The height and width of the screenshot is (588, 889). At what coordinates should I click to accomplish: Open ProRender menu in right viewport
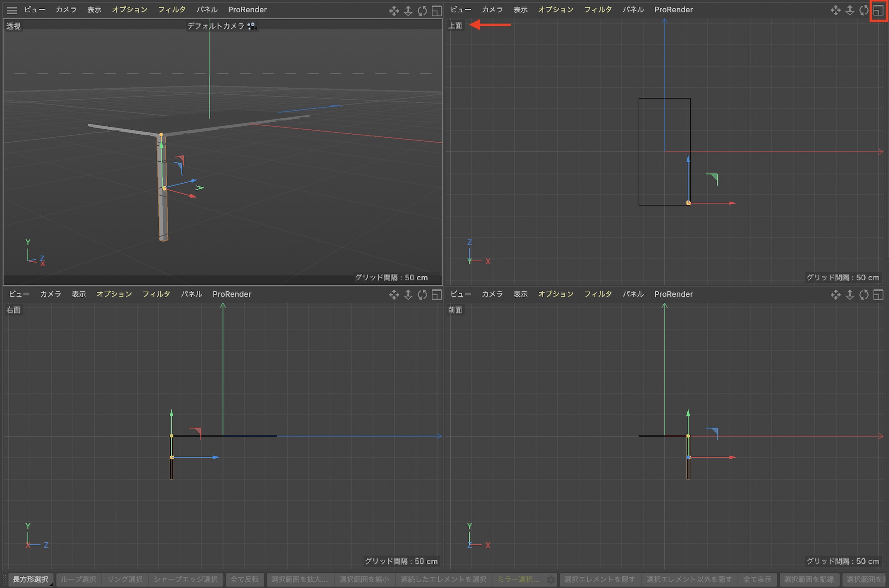click(x=232, y=294)
